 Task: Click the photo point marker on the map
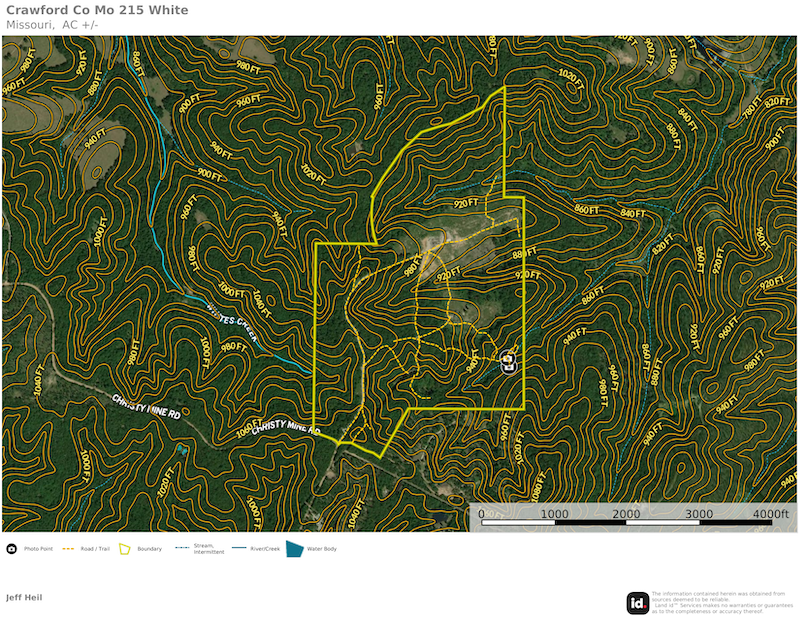click(508, 363)
